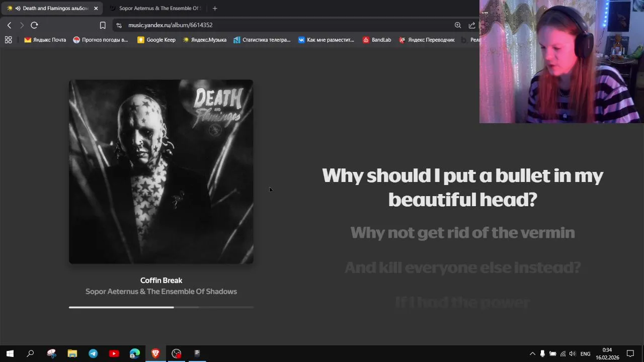This screenshot has width=644, height=362.
Task: Open Brave browser taskbar icon
Action: pos(155,353)
